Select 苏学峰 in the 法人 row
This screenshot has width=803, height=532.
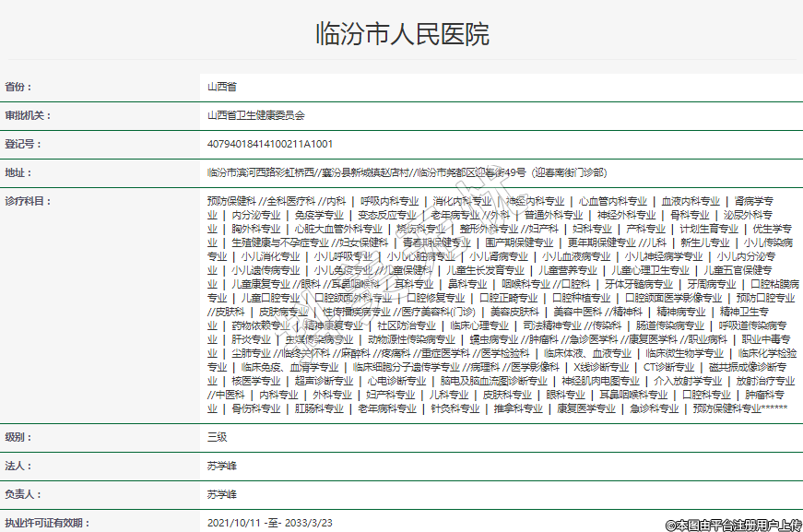[222, 466]
